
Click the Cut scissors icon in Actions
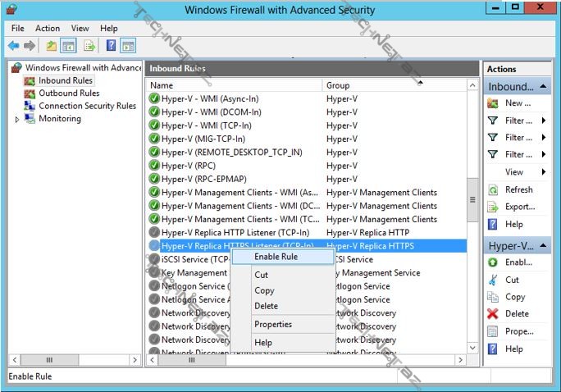pos(493,280)
